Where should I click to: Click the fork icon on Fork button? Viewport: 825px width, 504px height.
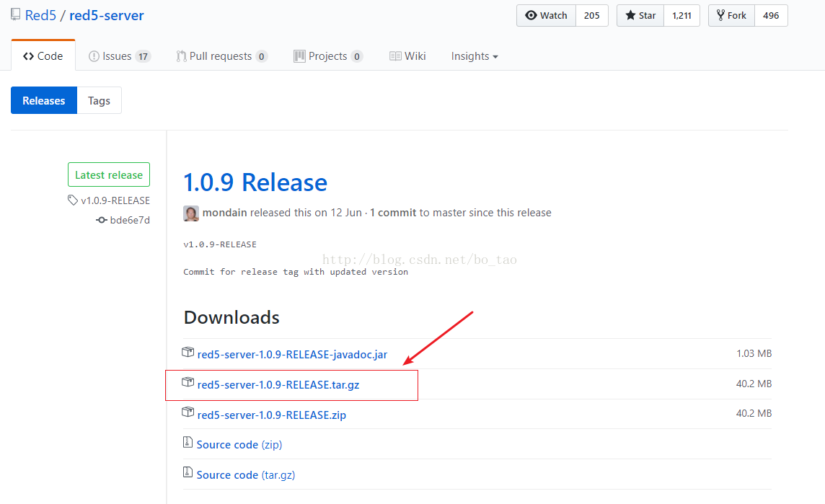[720, 15]
